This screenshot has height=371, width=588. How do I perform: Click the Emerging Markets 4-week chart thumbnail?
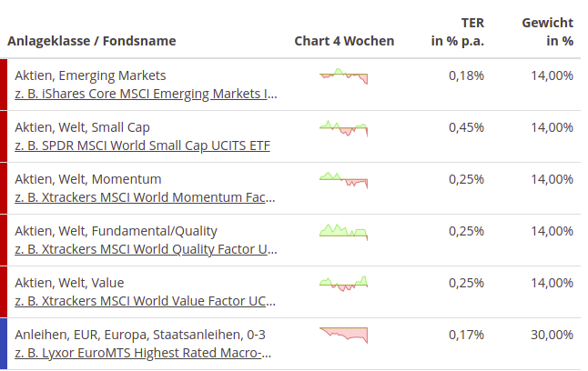tap(344, 75)
